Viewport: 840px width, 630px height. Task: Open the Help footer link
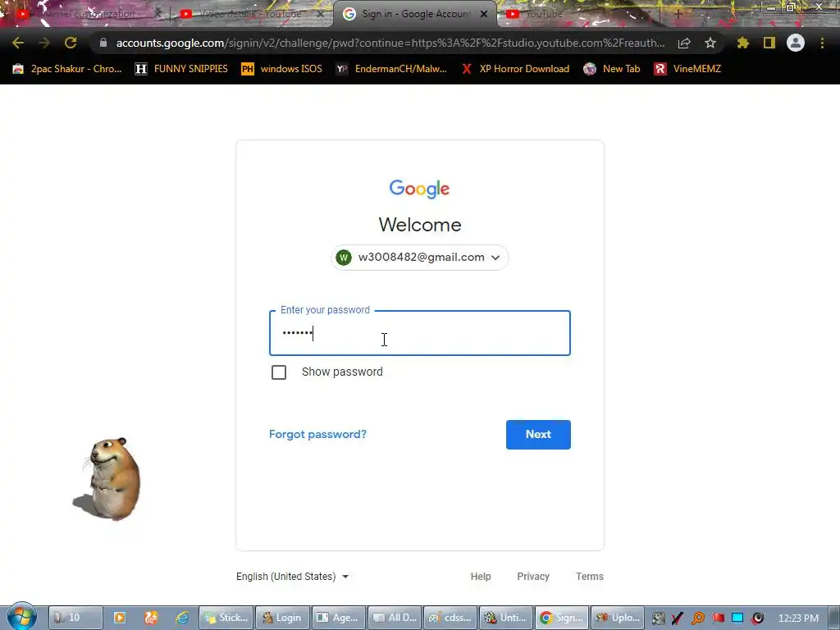click(x=481, y=577)
